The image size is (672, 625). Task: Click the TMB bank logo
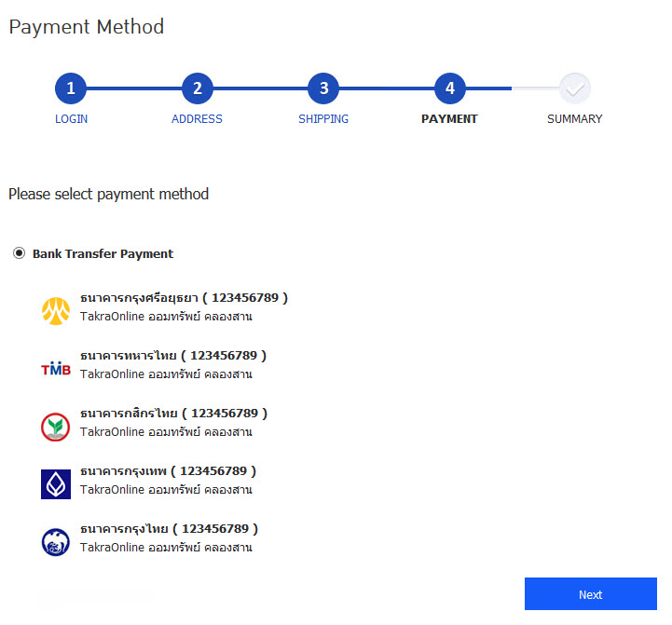coord(56,369)
